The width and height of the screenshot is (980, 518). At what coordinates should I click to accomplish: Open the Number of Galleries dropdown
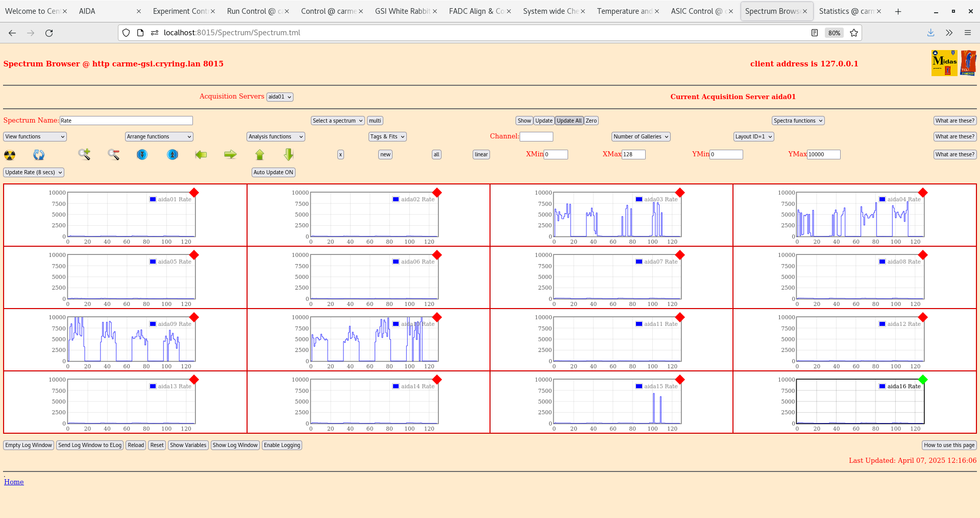(x=641, y=136)
